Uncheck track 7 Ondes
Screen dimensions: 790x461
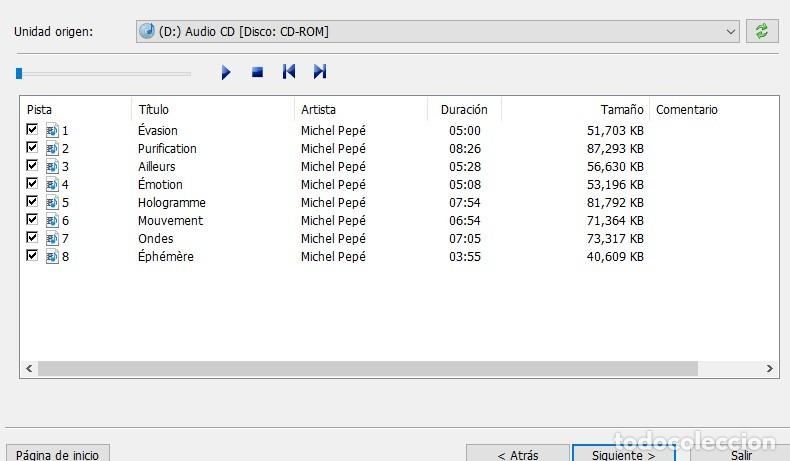point(32,237)
